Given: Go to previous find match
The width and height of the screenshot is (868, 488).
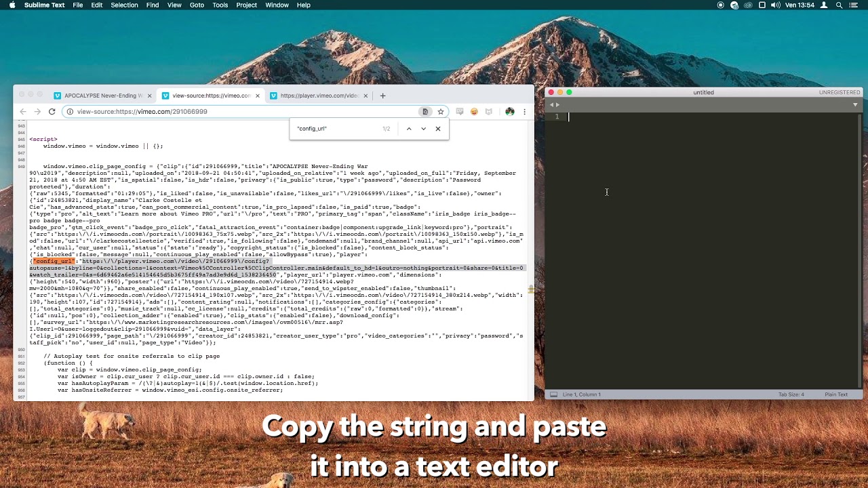Looking at the screenshot, I should pyautogui.click(x=409, y=129).
